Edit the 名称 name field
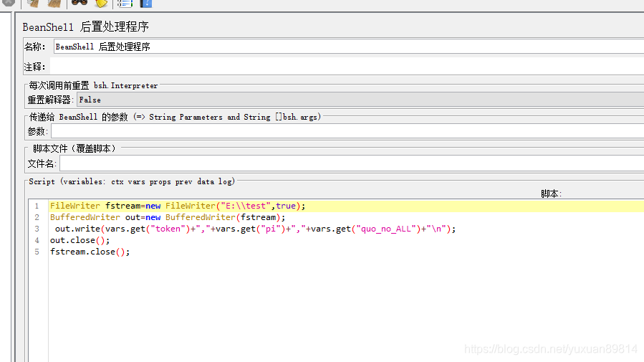The height and width of the screenshot is (362, 644). pyautogui.click(x=348, y=47)
